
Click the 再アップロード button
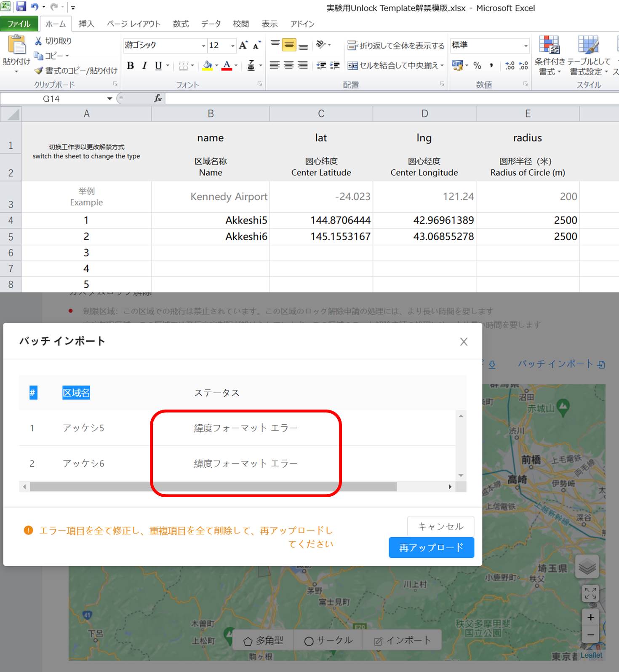click(x=431, y=547)
